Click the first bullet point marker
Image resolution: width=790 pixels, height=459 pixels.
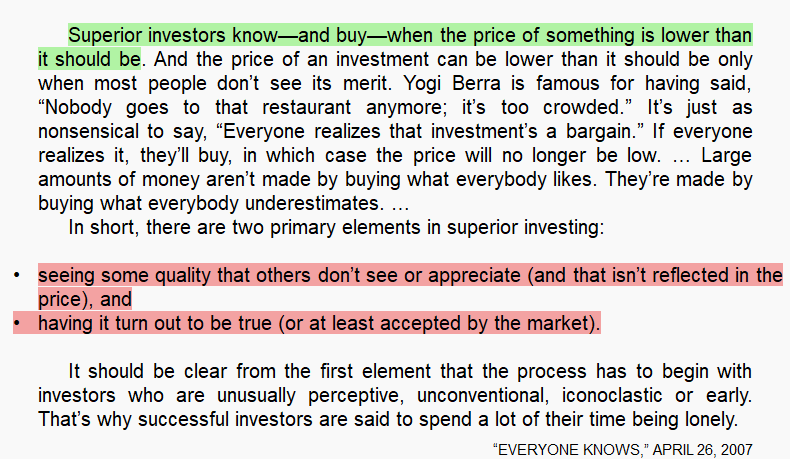coord(17,276)
